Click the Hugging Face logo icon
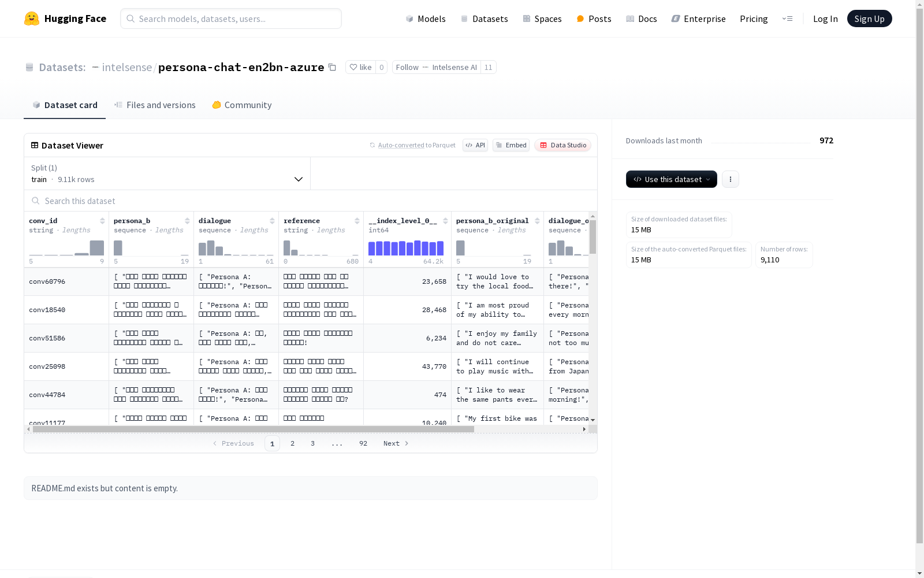The height and width of the screenshot is (578, 924). point(32,18)
